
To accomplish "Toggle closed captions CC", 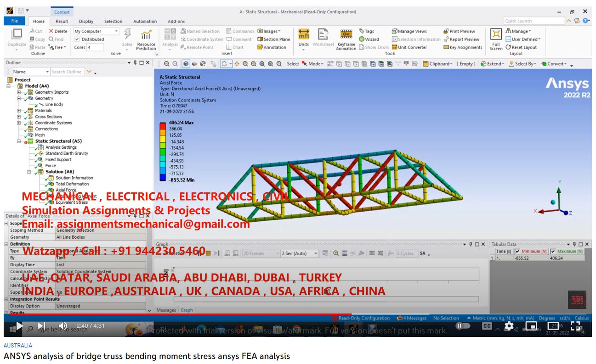I will click(x=487, y=326).
